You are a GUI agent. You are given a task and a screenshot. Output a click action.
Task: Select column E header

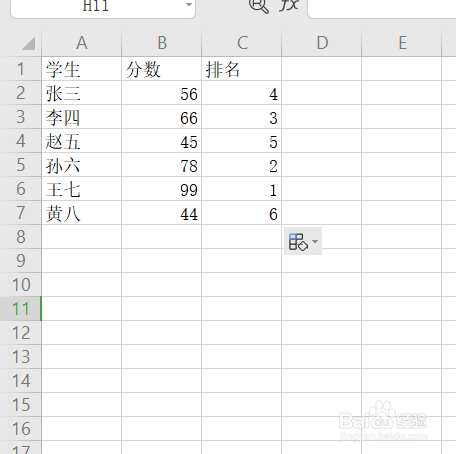tap(402, 43)
